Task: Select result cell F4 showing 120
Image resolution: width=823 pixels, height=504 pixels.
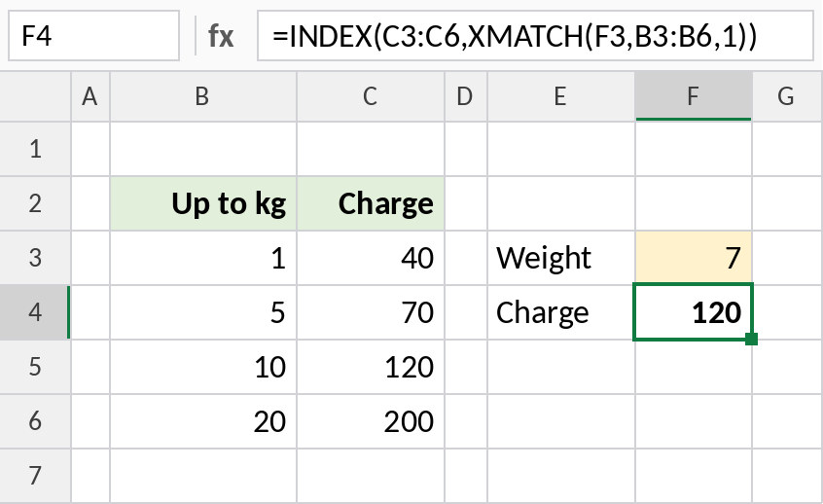Action: (694, 312)
